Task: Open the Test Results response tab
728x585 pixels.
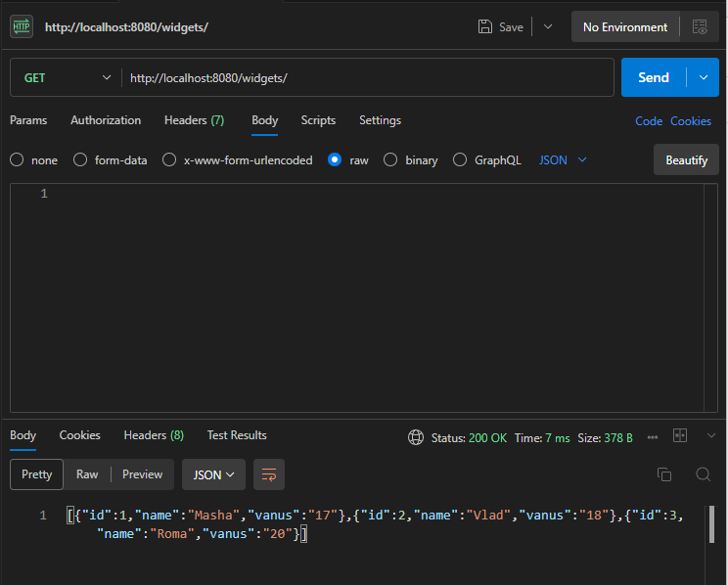Action: click(237, 435)
